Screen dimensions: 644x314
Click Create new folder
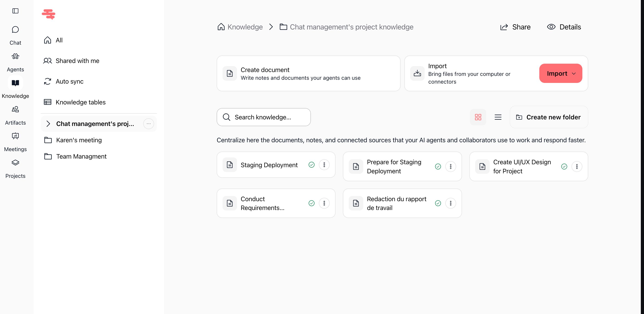[549, 117]
